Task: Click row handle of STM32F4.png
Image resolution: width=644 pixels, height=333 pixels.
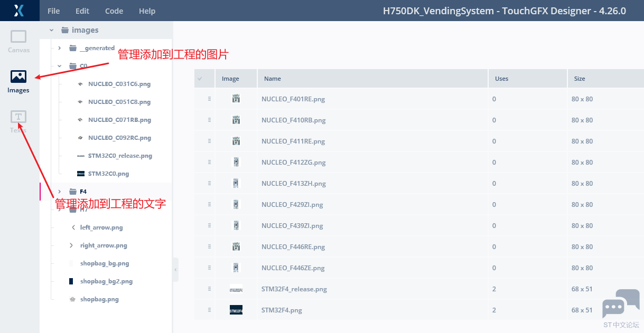Action: tap(210, 310)
